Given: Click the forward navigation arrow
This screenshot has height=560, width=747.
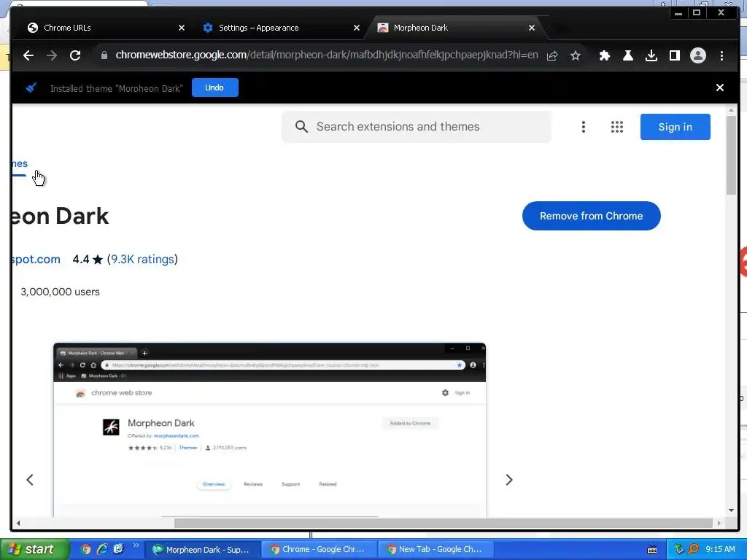Looking at the screenshot, I should click(x=52, y=55).
